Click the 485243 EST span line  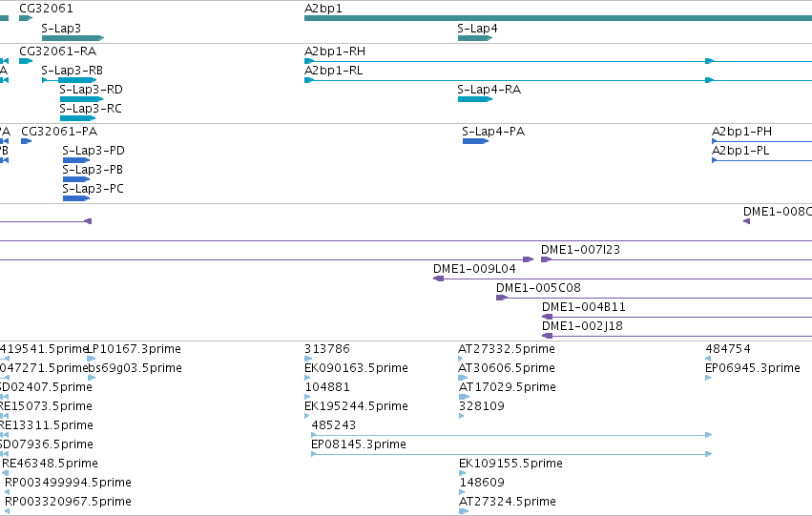point(511,435)
